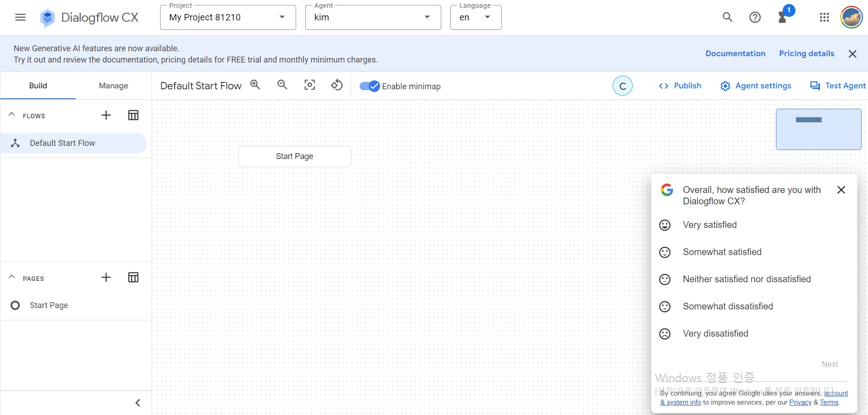868x415 pixels.
Task: Open the Language dropdown showing en
Action: click(x=476, y=18)
